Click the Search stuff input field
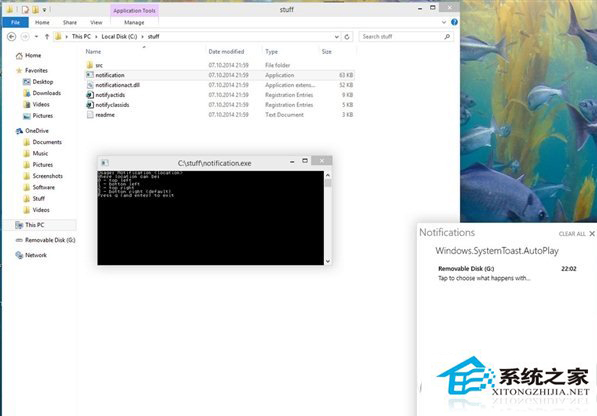 (x=401, y=37)
